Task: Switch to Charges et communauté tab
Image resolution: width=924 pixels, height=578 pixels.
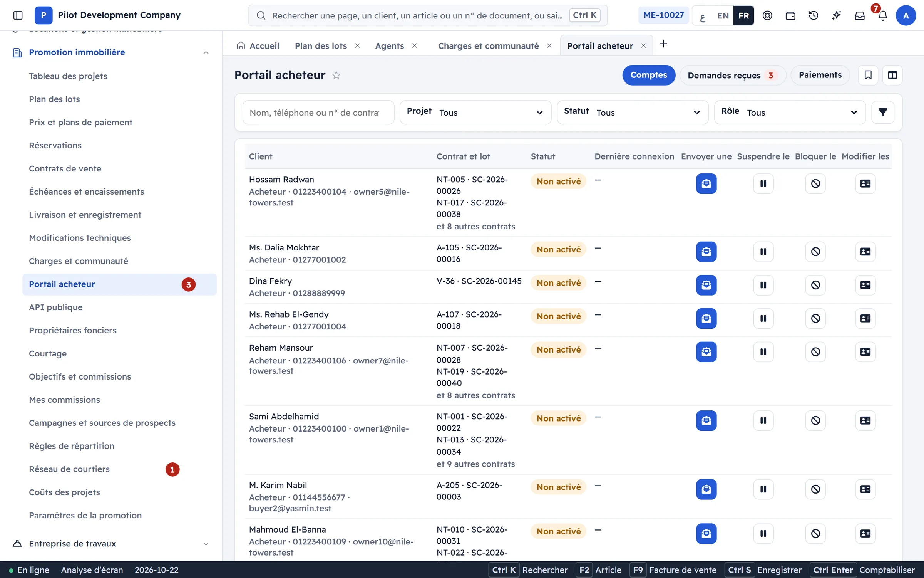Action: click(488, 46)
